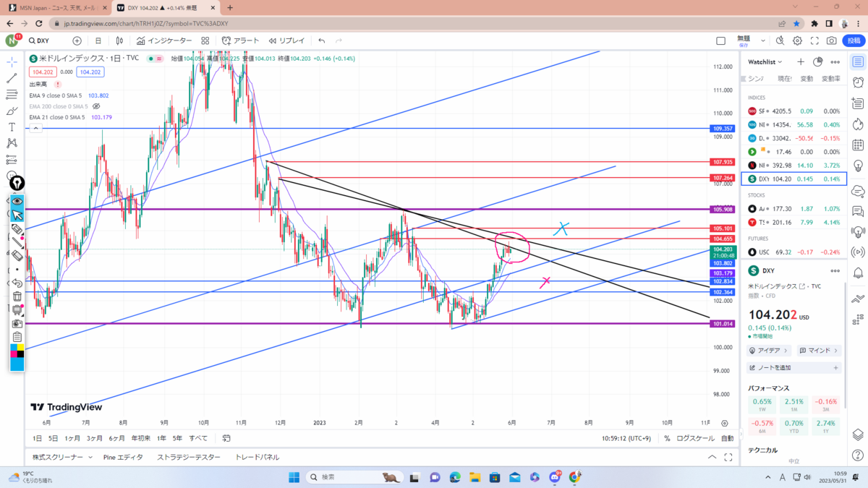Open the アイデア button in the details panel
The width and height of the screenshot is (868, 488).
click(x=769, y=350)
